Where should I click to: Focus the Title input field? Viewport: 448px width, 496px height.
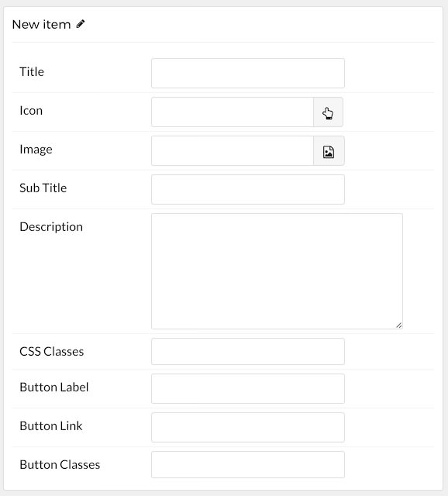(x=248, y=73)
